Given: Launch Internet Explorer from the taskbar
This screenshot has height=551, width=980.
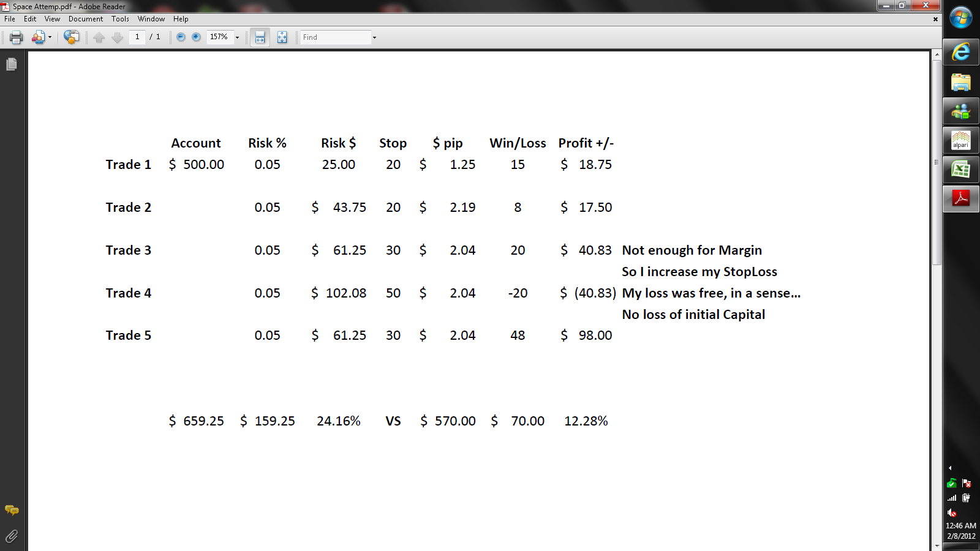Looking at the screenshot, I should point(961,52).
